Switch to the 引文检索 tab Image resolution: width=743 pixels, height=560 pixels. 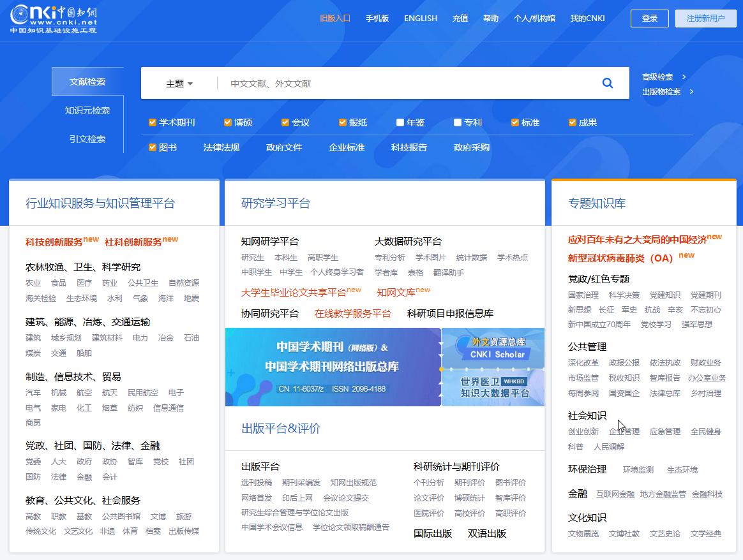pyautogui.click(x=87, y=139)
